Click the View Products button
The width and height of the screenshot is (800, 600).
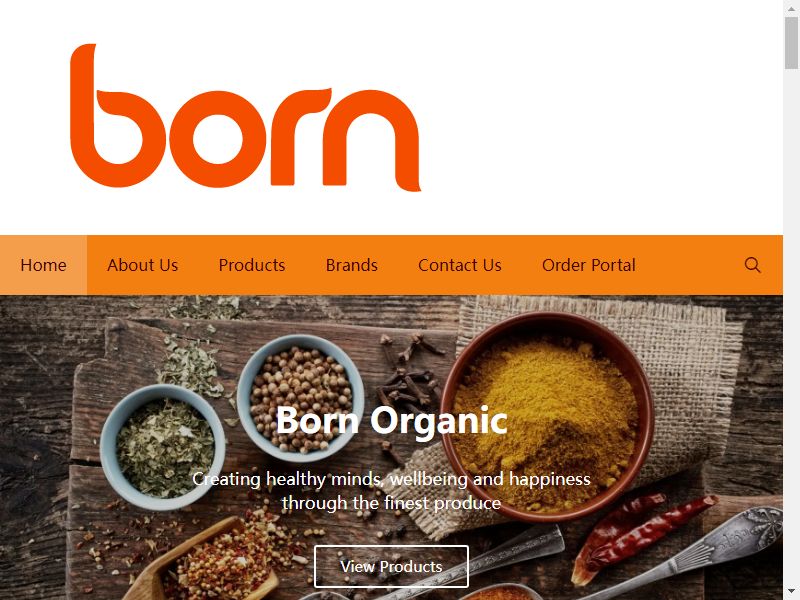(x=391, y=566)
